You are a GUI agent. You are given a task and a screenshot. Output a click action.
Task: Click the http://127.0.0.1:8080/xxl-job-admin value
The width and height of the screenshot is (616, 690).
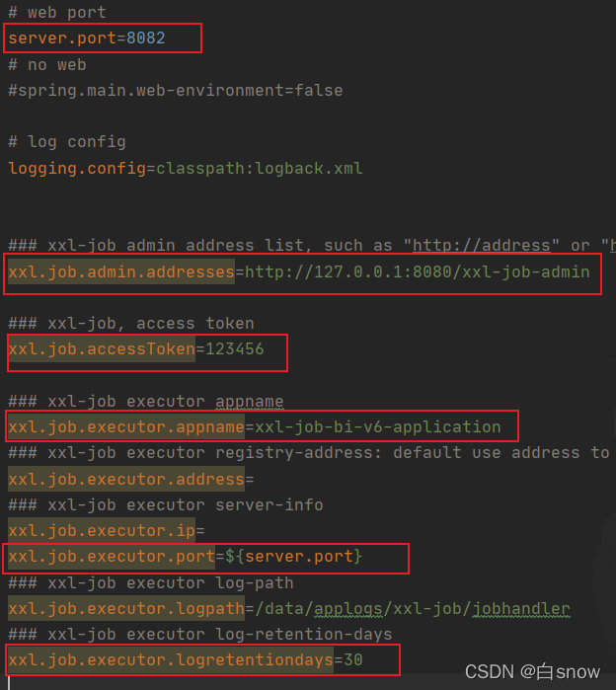[x=418, y=271]
